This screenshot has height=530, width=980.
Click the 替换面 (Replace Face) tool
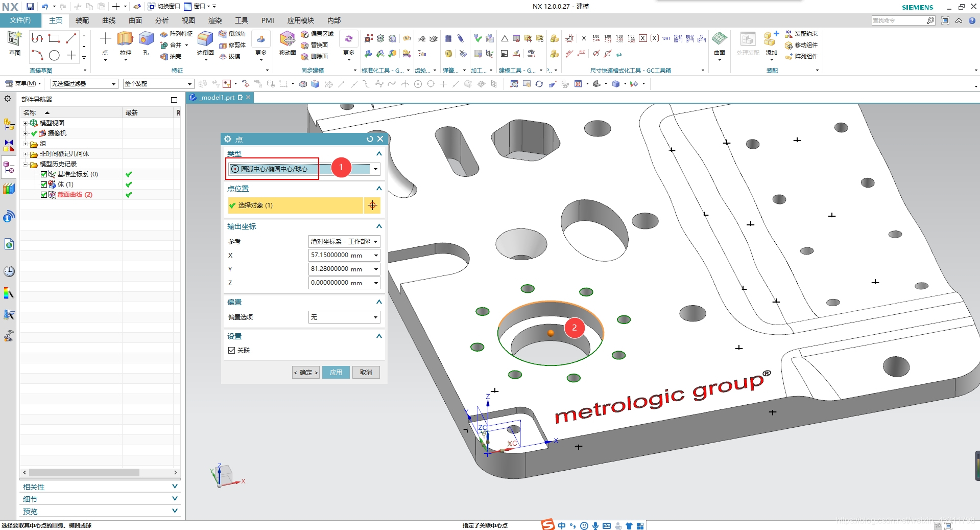pyautogui.click(x=315, y=45)
